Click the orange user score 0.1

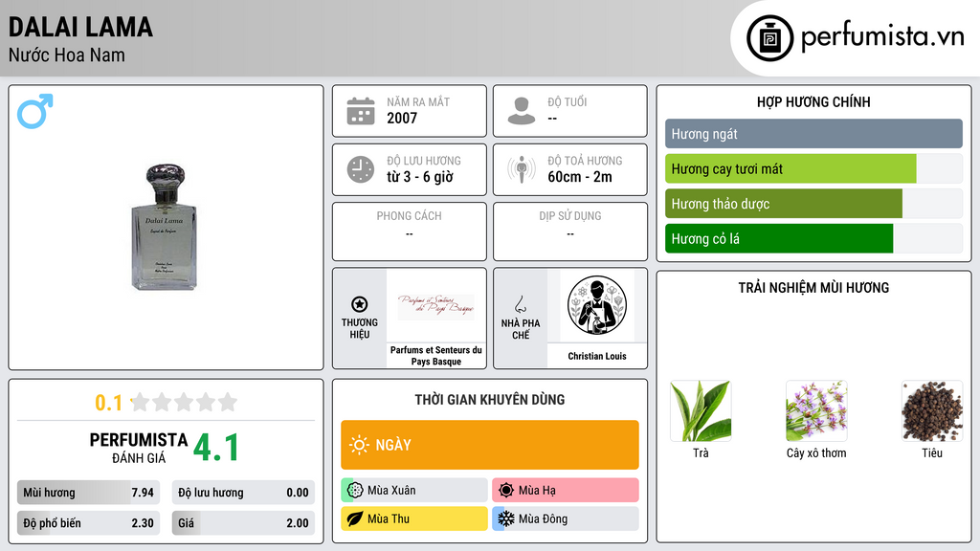point(109,403)
